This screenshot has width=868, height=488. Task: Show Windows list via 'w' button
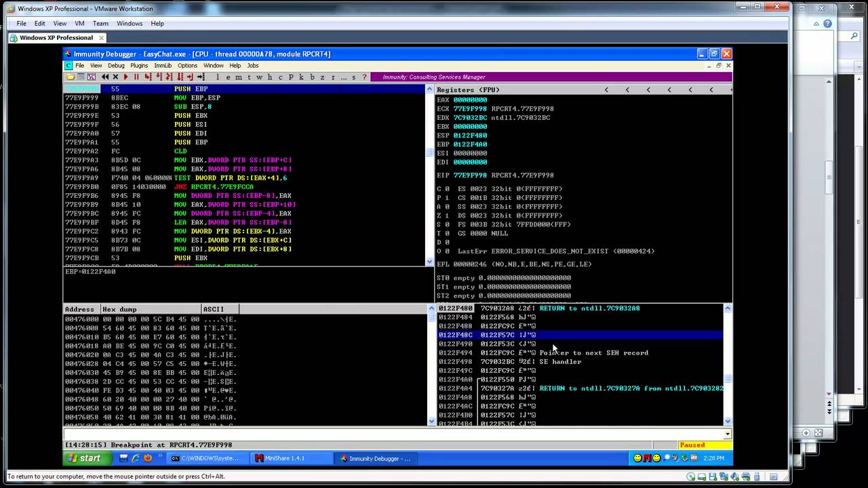point(260,77)
